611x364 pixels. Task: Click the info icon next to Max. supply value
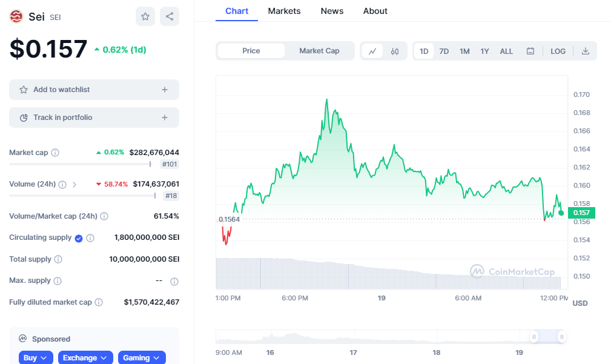click(174, 282)
